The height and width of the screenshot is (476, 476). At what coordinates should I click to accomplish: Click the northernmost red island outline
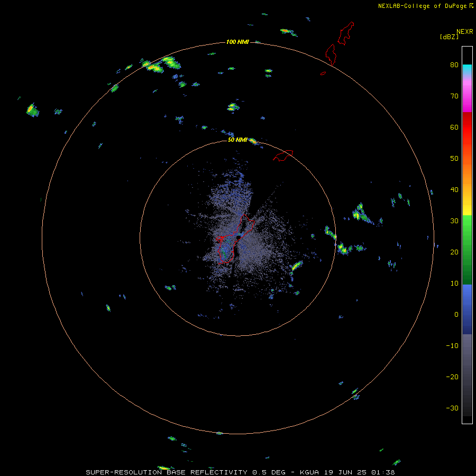pyautogui.click(x=346, y=33)
